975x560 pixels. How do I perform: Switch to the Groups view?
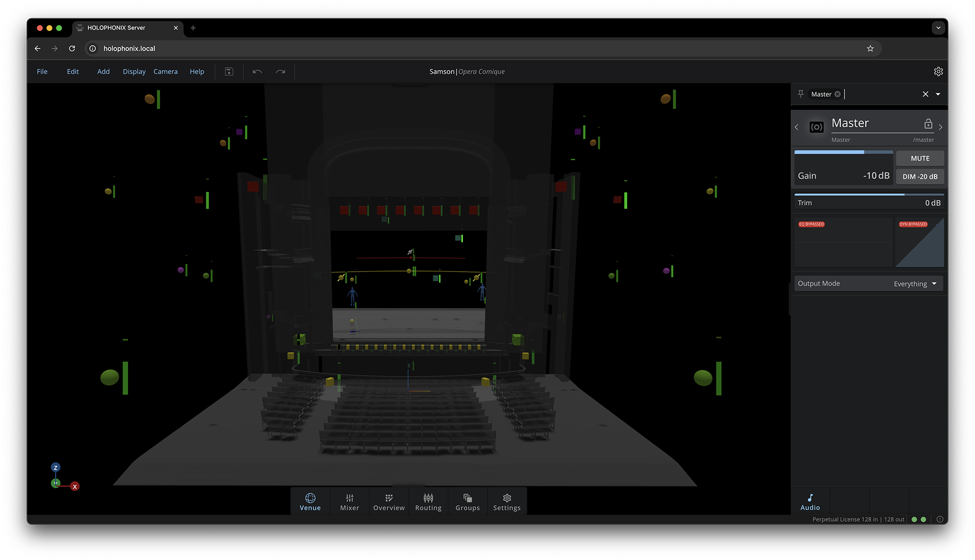(467, 502)
